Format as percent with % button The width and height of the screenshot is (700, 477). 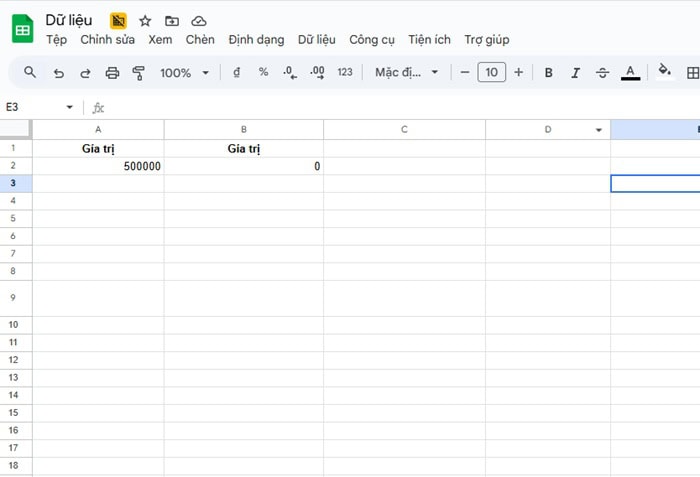(x=263, y=72)
